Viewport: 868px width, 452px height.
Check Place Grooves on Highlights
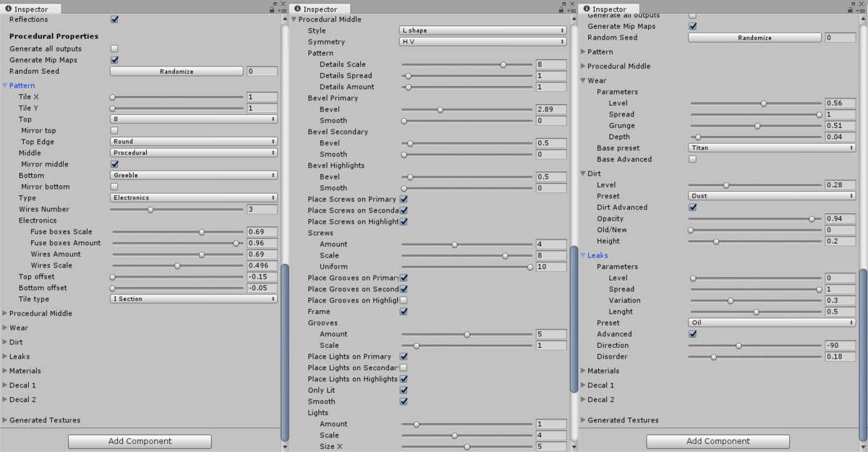404,300
